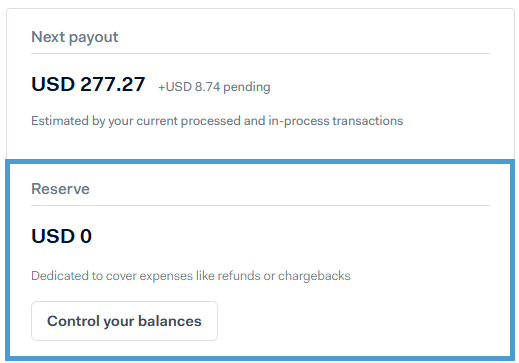519x363 pixels.
Task: Click the Next payout heading
Action: tap(75, 37)
